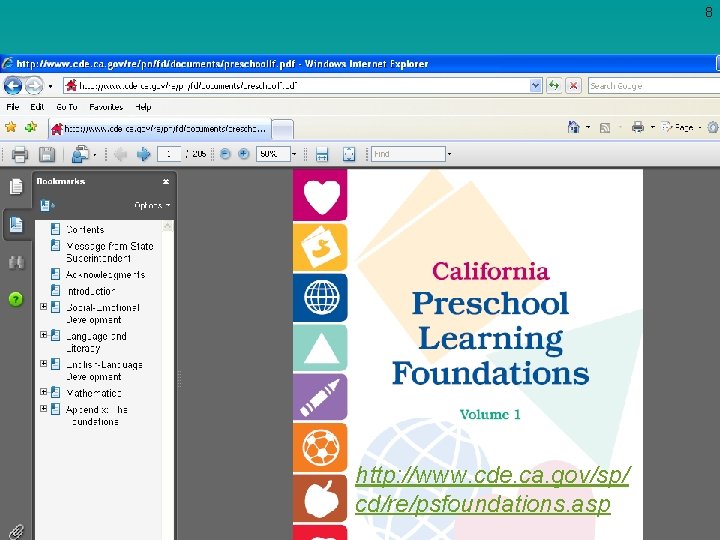Click the green Refresh page icon

coord(554,85)
